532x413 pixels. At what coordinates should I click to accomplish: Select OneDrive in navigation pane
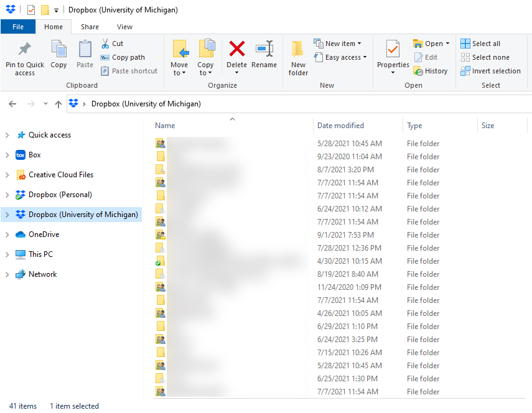click(44, 234)
